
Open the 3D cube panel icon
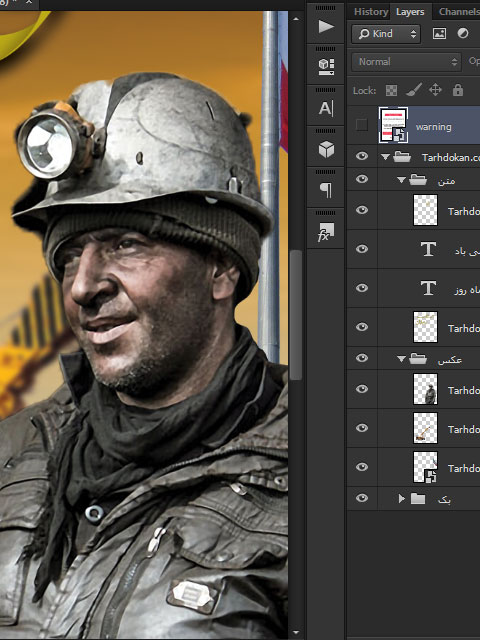click(326, 149)
